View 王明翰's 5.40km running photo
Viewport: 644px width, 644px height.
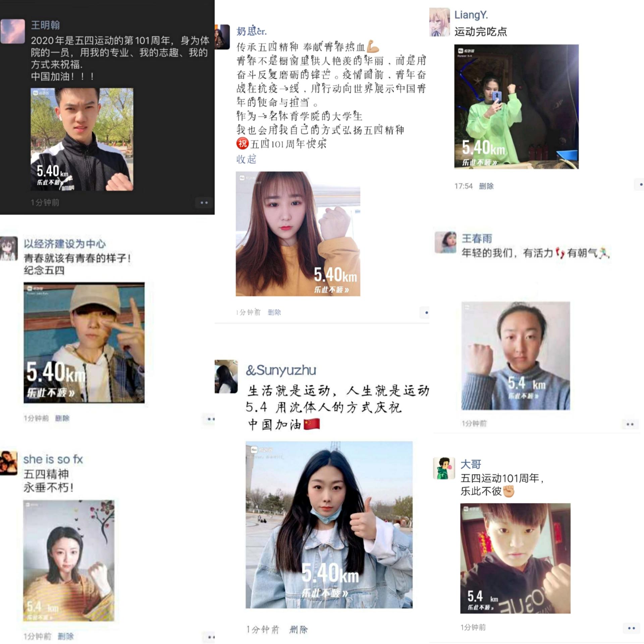point(82,139)
